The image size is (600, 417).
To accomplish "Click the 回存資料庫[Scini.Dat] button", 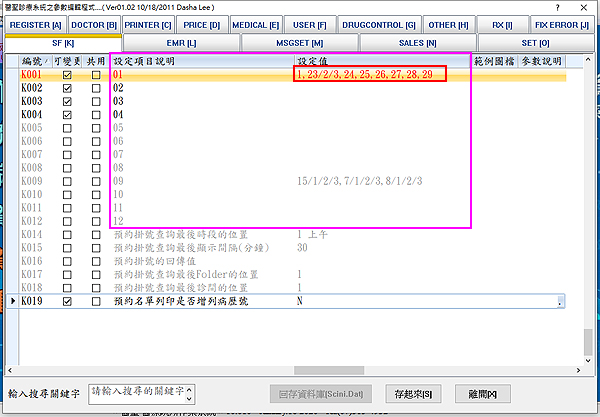I will 321,392.
